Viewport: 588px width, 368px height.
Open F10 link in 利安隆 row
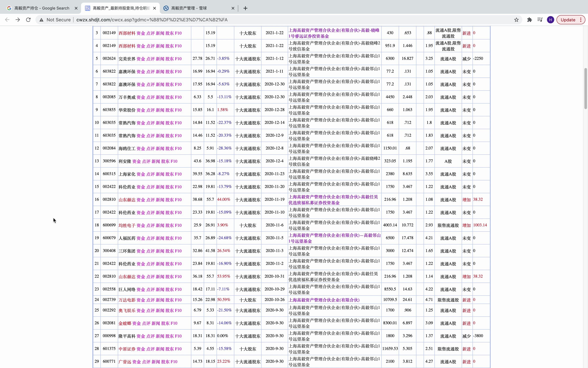[174, 161]
